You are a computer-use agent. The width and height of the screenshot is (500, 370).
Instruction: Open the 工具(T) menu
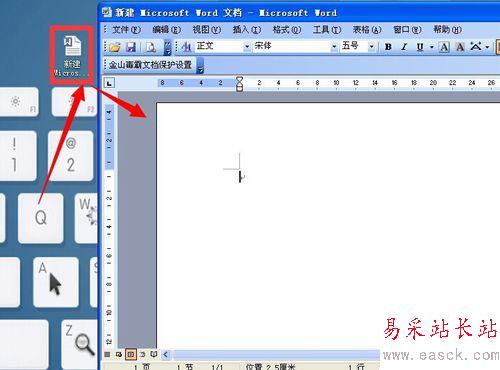327,30
